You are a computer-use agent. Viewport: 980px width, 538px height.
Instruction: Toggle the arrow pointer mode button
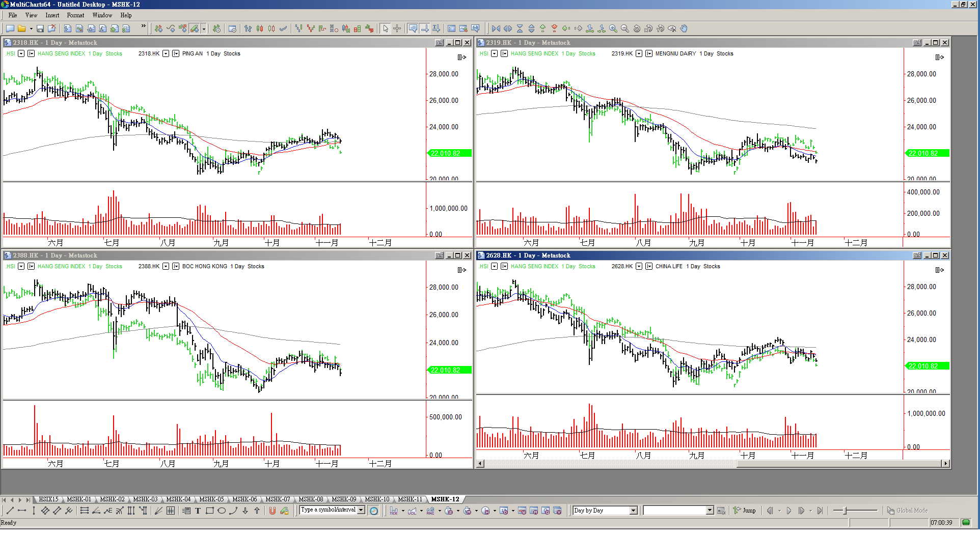click(x=386, y=29)
